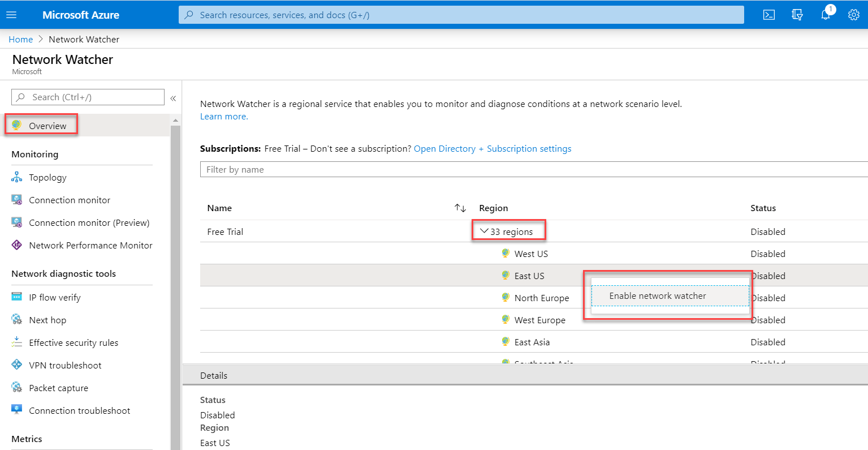Click the search magnifier in top bar

(189, 15)
